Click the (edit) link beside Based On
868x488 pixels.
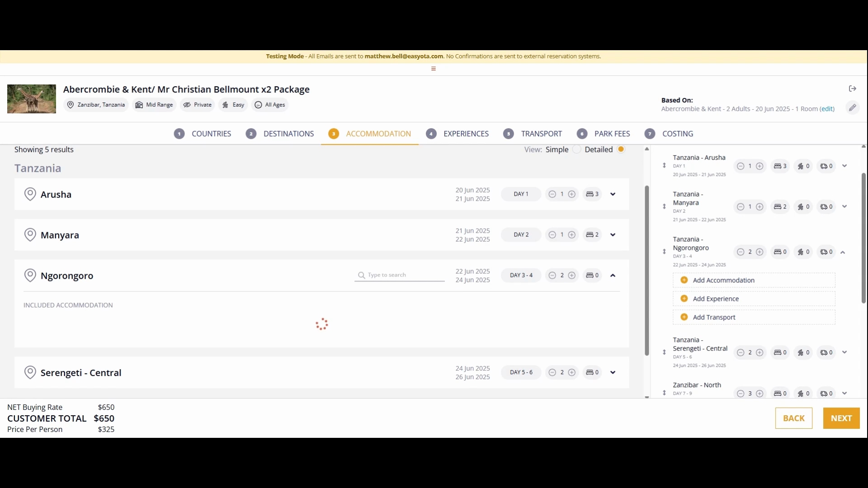click(x=827, y=109)
